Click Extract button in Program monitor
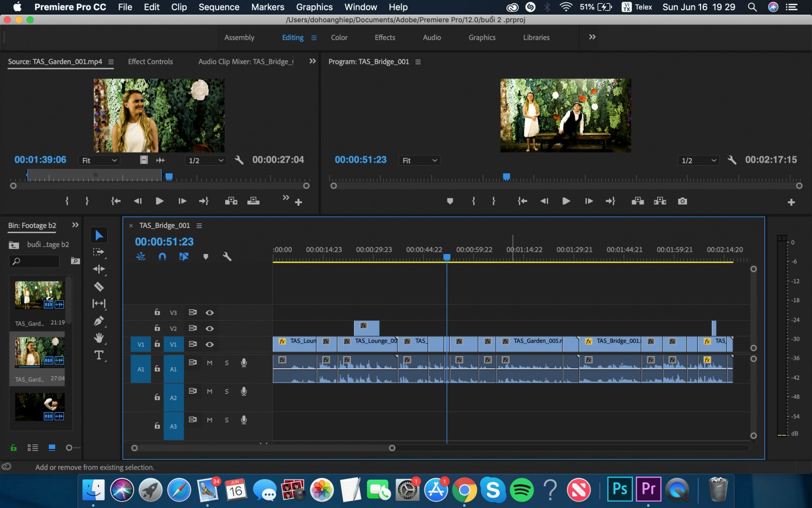Image resolution: width=812 pixels, height=508 pixels. click(660, 201)
